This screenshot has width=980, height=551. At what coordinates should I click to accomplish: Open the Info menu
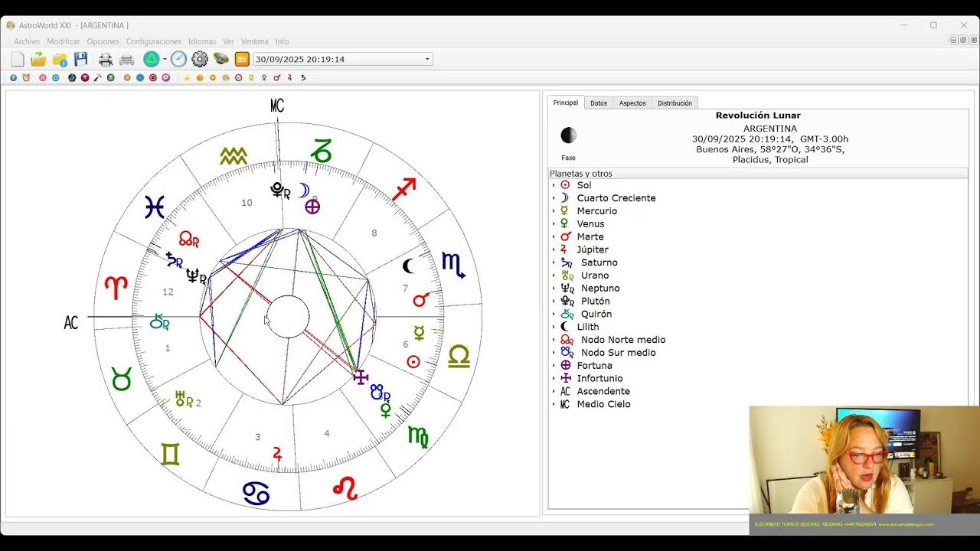click(282, 41)
